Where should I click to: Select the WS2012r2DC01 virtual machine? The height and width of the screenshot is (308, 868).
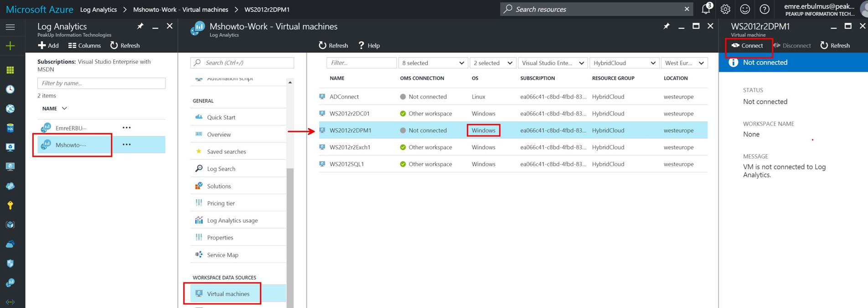[x=513, y=114]
